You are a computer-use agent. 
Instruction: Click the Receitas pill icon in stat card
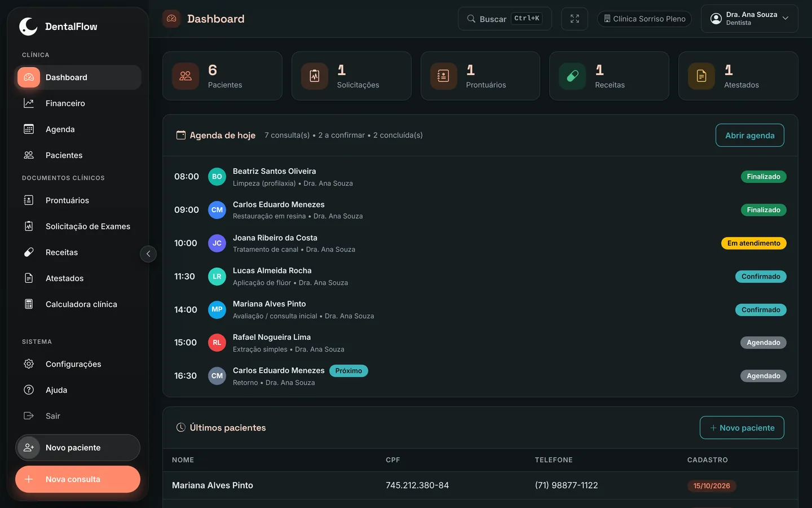click(x=572, y=76)
